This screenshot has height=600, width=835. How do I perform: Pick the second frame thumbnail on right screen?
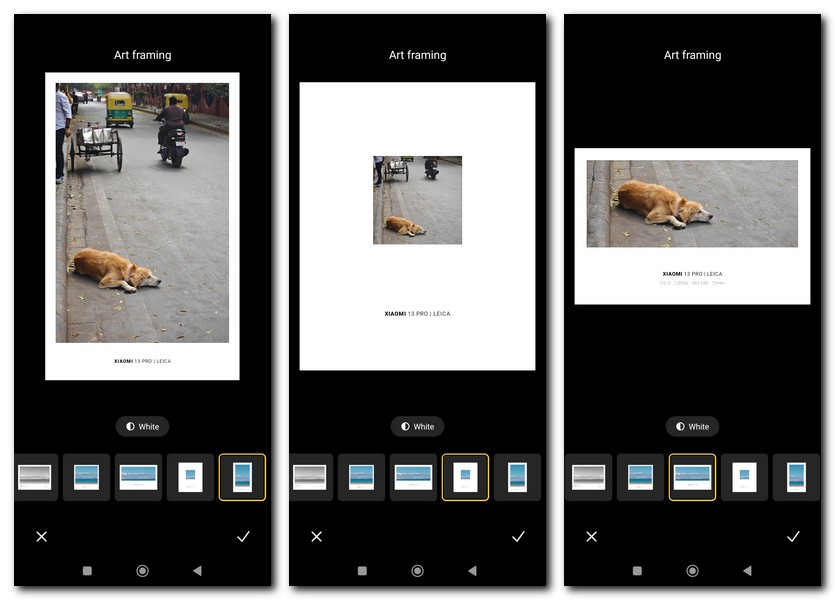641,477
